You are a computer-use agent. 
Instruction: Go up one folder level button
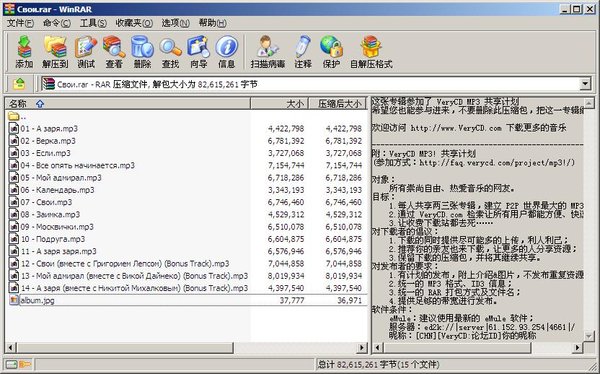19,84
